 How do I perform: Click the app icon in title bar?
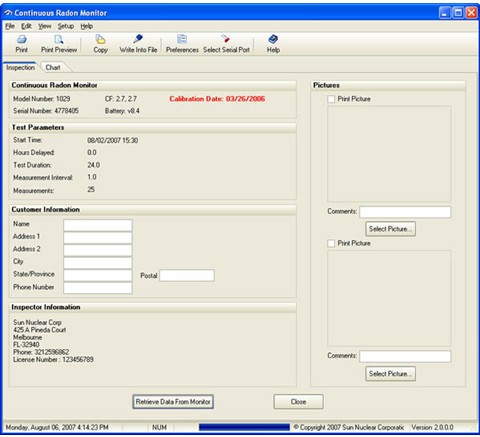click(x=8, y=13)
